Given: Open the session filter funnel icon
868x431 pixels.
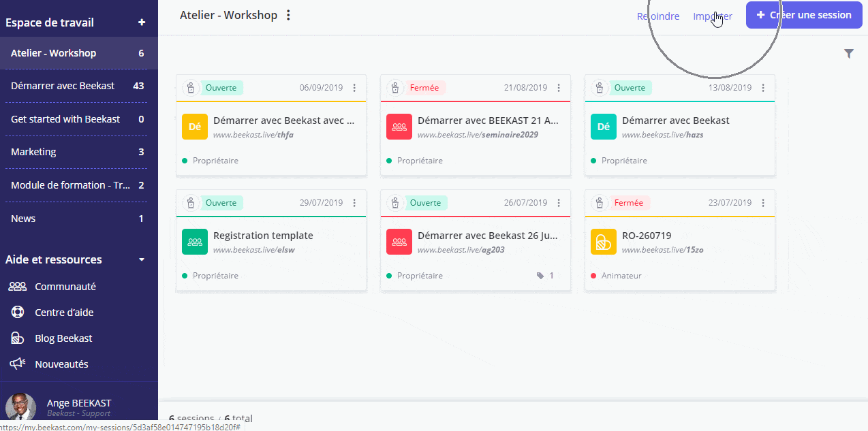Looking at the screenshot, I should point(849,53).
